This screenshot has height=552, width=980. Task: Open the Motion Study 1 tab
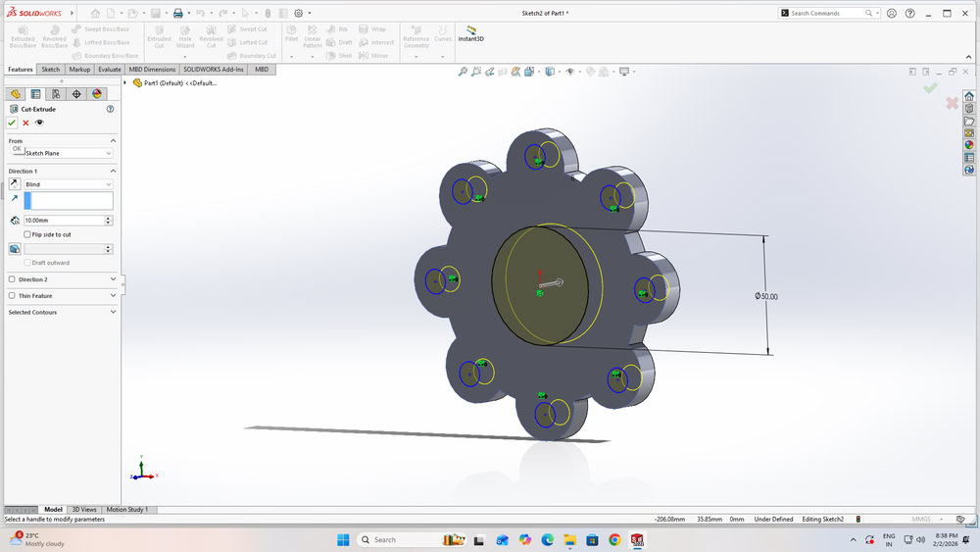[x=126, y=510]
